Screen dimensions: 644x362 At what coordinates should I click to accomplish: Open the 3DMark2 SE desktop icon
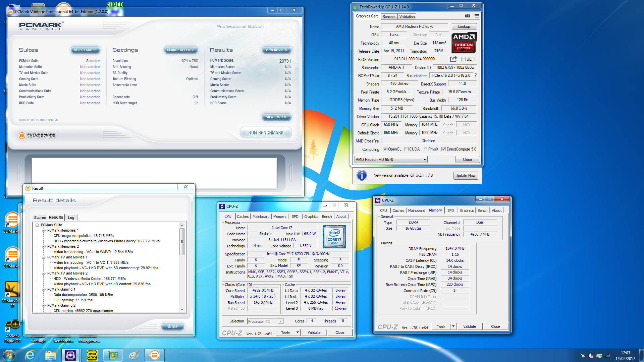point(11,294)
